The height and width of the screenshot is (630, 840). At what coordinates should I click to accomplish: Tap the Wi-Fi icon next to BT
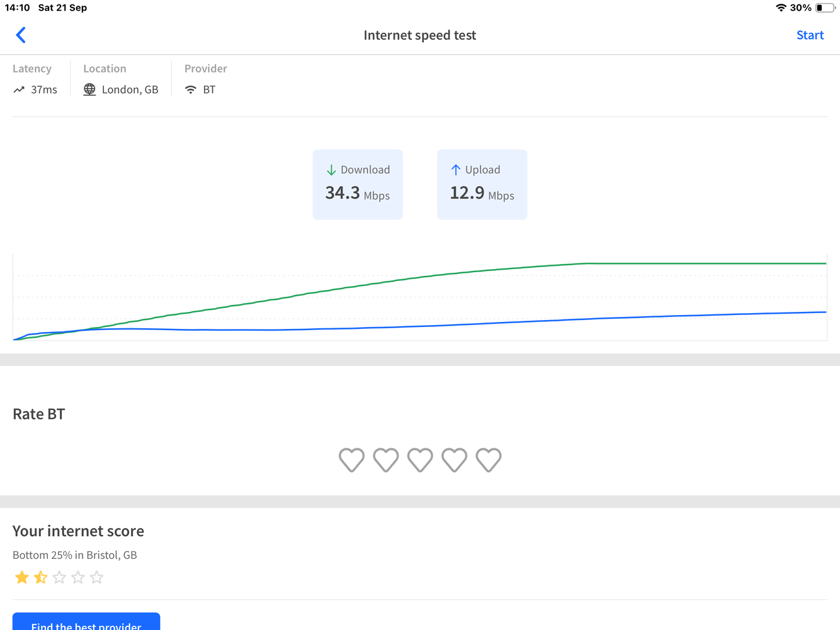click(x=191, y=90)
